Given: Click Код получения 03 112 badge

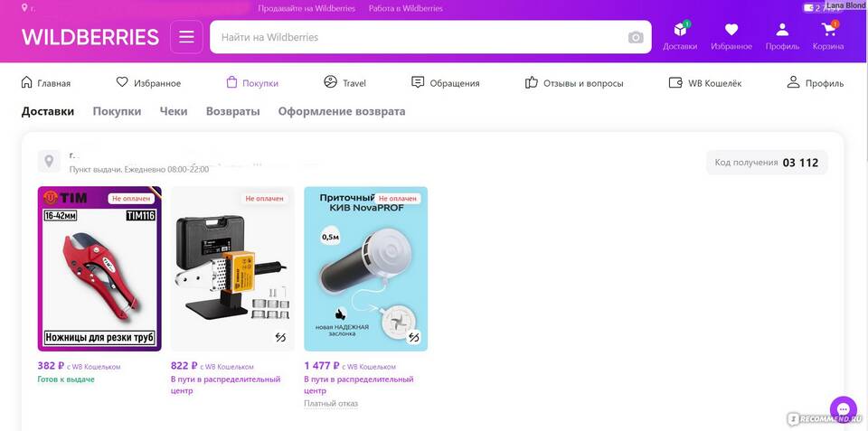Looking at the screenshot, I should [x=767, y=163].
